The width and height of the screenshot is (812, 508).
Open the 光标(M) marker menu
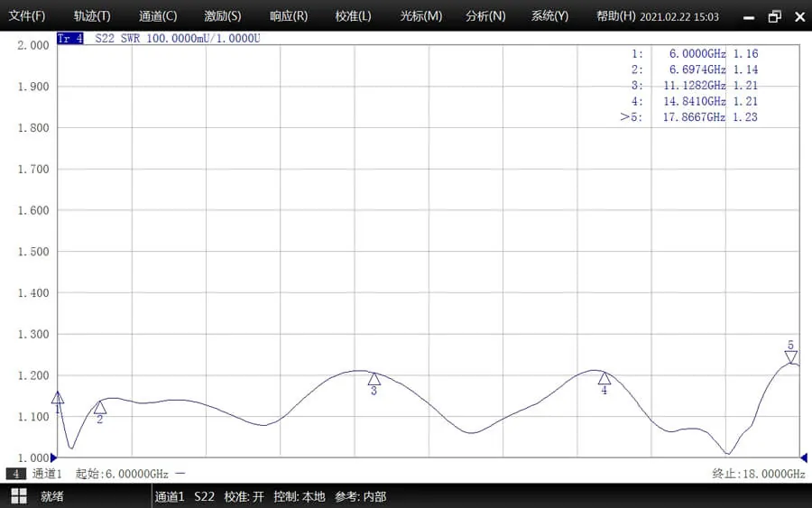click(421, 16)
